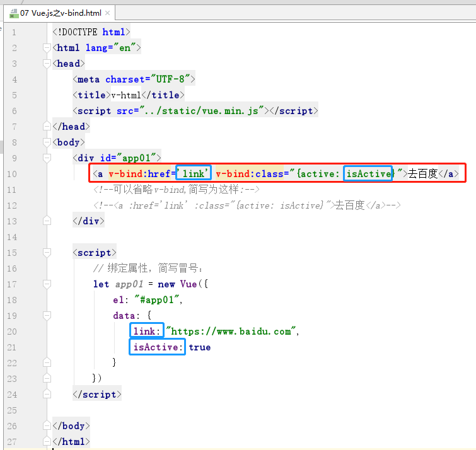Click the meta charset="UTF-8" line
This screenshot has height=450, width=476.
[x=134, y=79]
